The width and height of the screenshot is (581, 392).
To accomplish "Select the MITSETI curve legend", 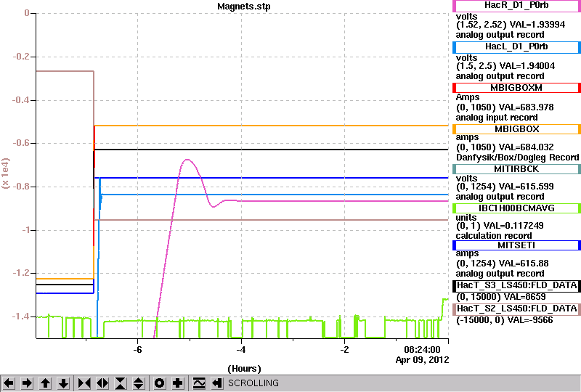I will point(516,245).
